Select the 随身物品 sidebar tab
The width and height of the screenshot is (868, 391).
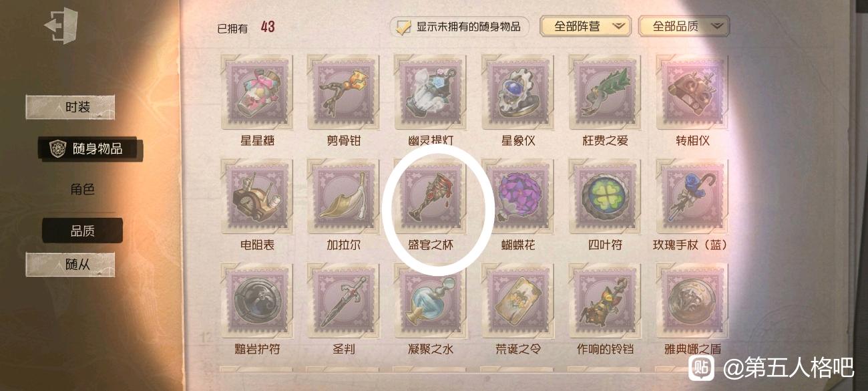coord(89,148)
